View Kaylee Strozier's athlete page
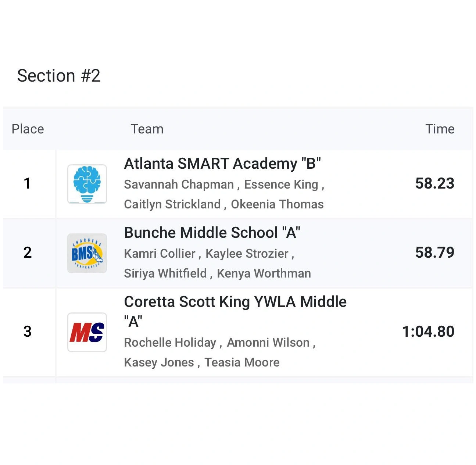The height and width of the screenshot is (465, 476). tap(247, 254)
